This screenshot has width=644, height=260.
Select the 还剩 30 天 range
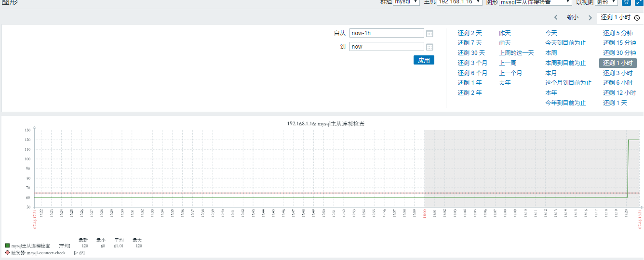tap(471, 53)
